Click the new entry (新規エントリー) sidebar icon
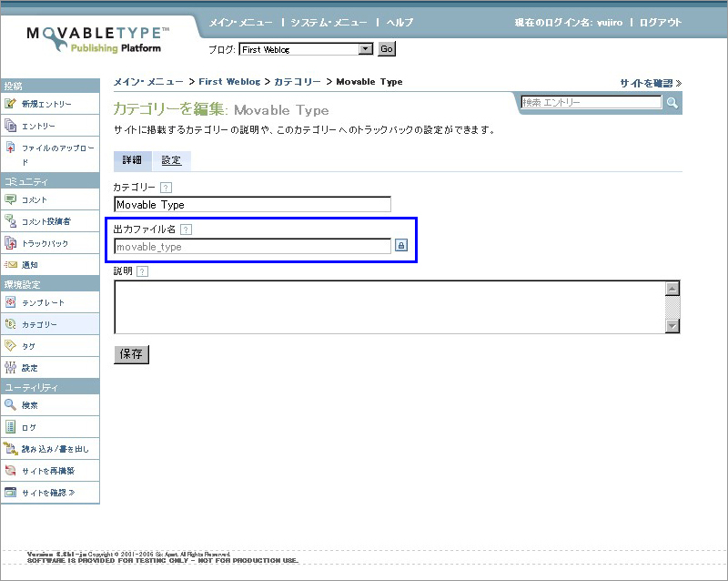 coord(11,104)
